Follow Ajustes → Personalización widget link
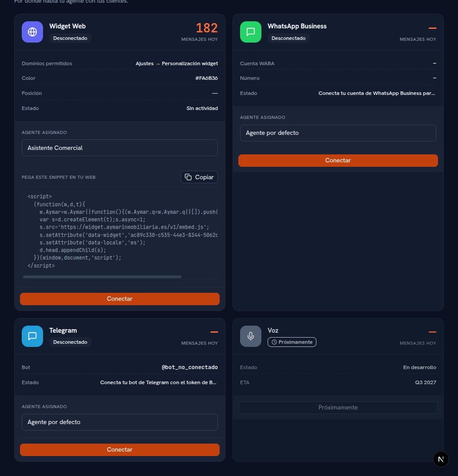Screen dimensions: 458x476 (x=177, y=63)
